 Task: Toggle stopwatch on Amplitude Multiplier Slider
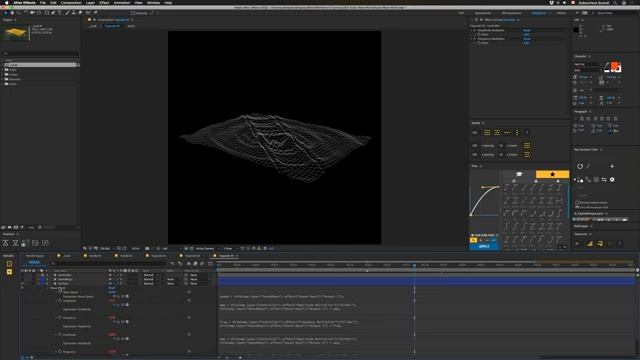[479, 35]
